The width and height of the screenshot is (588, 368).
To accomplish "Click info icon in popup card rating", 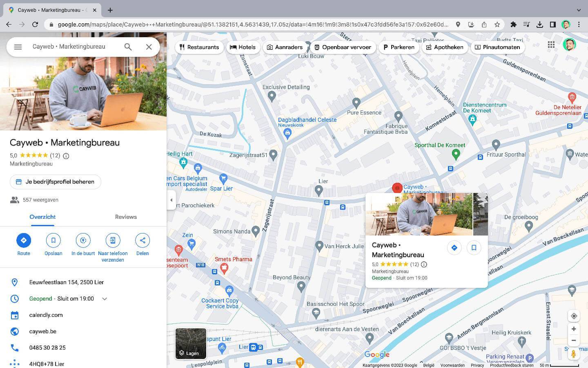I will tap(424, 265).
